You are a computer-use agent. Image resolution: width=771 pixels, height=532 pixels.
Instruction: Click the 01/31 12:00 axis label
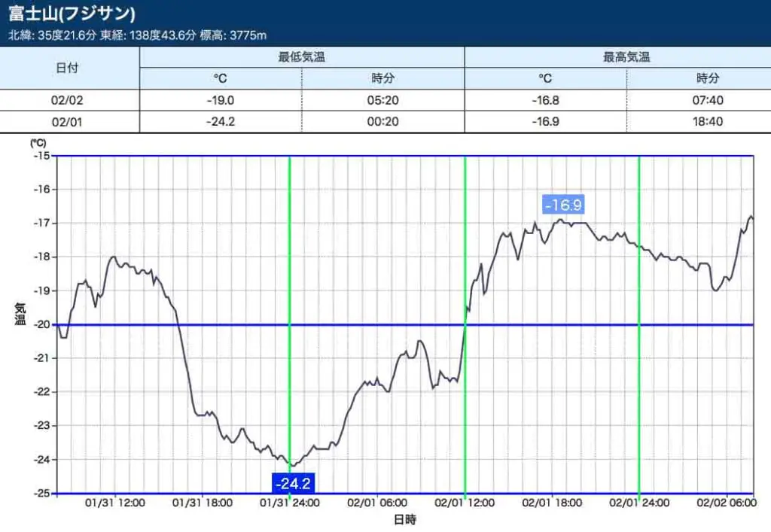tap(115, 503)
